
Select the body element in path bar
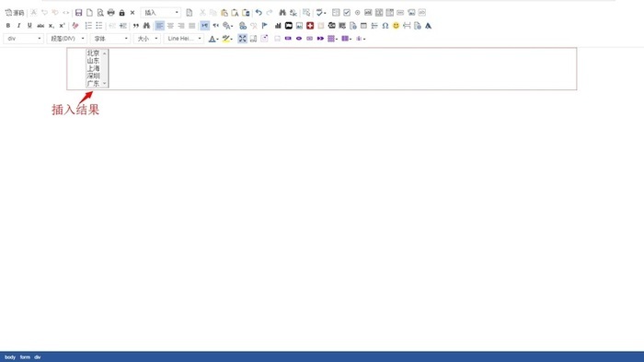pyautogui.click(x=10, y=357)
